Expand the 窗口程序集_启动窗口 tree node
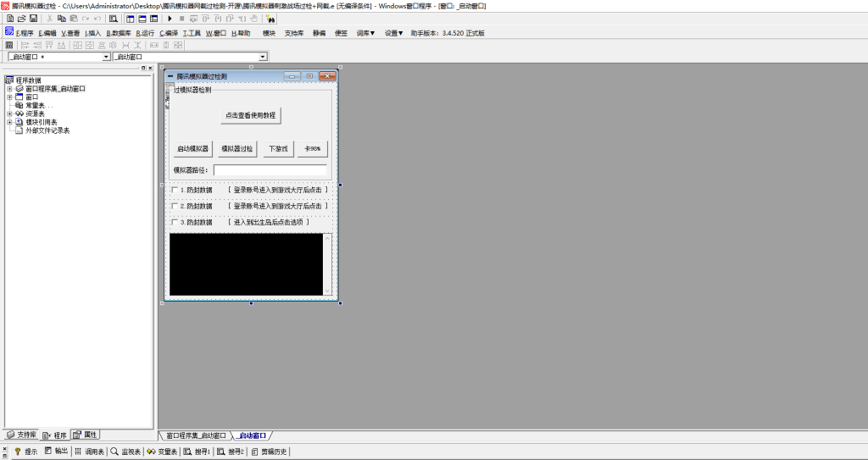868x460 pixels. tap(9, 89)
